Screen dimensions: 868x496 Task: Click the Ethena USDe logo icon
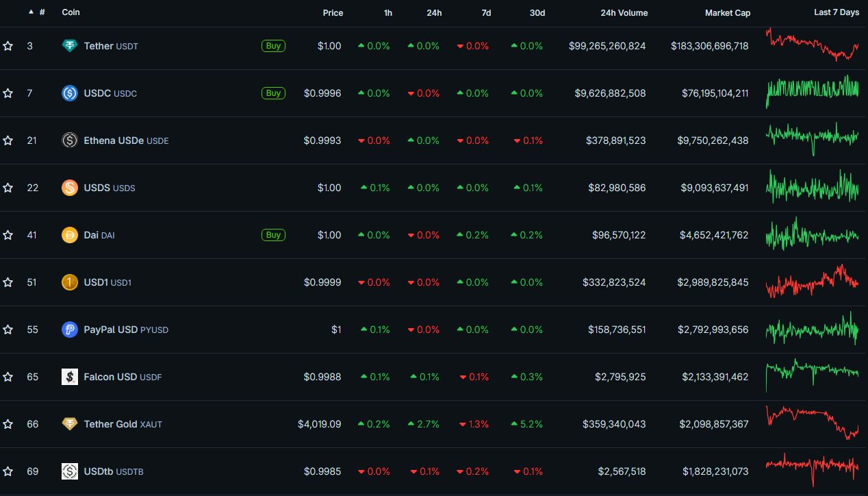click(70, 140)
